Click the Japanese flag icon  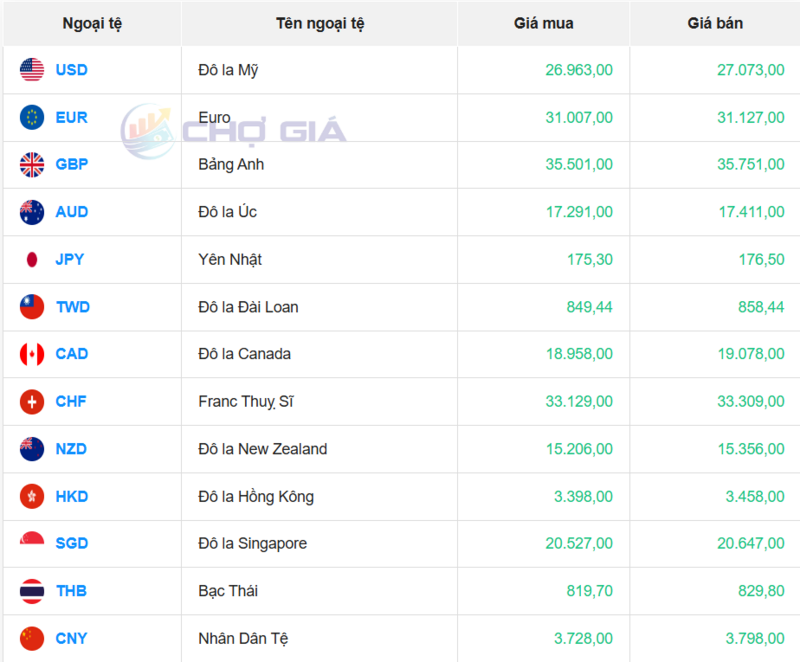pos(32,259)
